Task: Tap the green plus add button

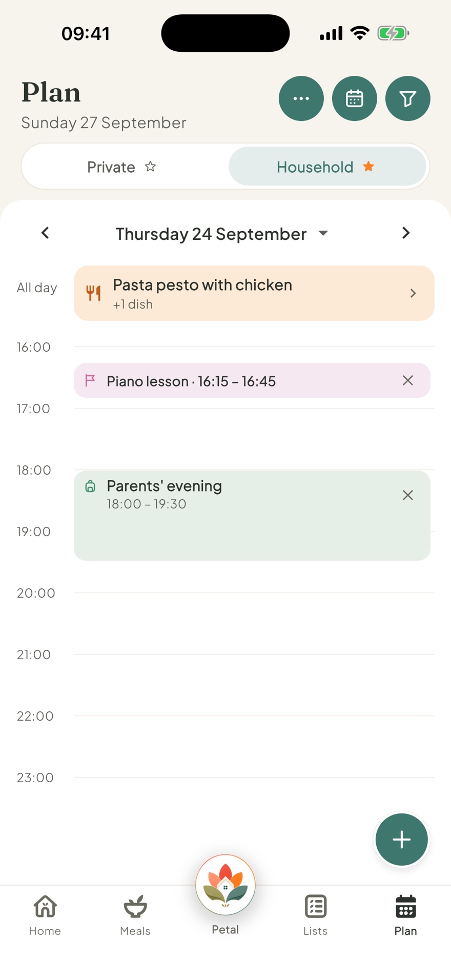Action: coord(402,840)
